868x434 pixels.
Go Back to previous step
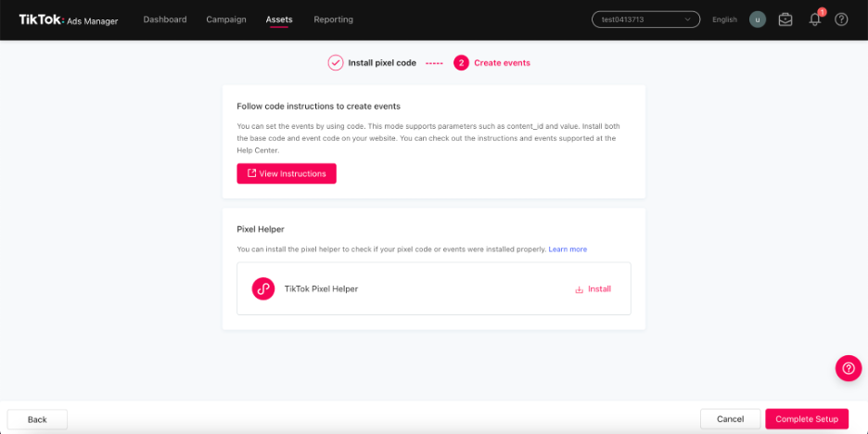click(x=38, y=419)
